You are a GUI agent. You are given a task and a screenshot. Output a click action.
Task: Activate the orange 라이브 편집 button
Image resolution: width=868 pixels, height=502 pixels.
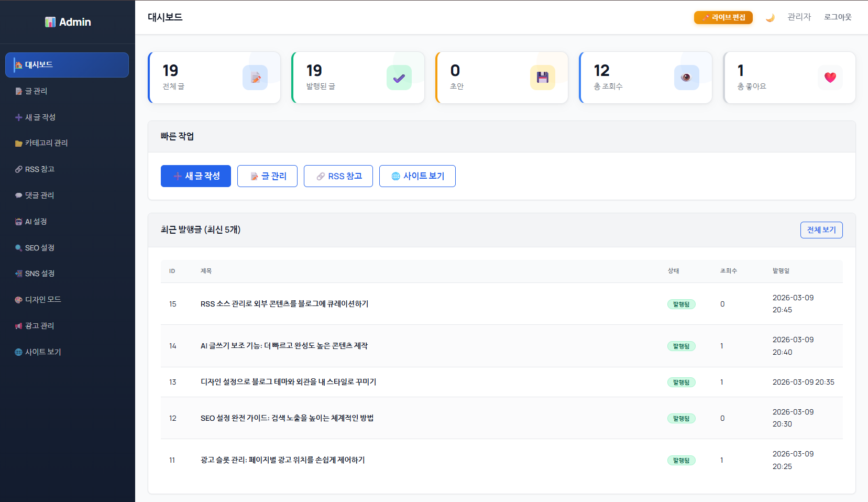pos(723,18)
